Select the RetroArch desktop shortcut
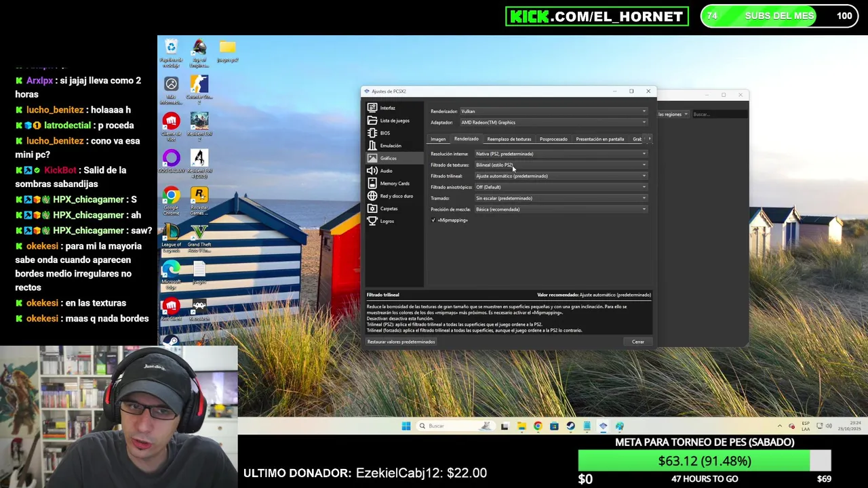This screenshot has width=868, height=488. tap(199, 310)
